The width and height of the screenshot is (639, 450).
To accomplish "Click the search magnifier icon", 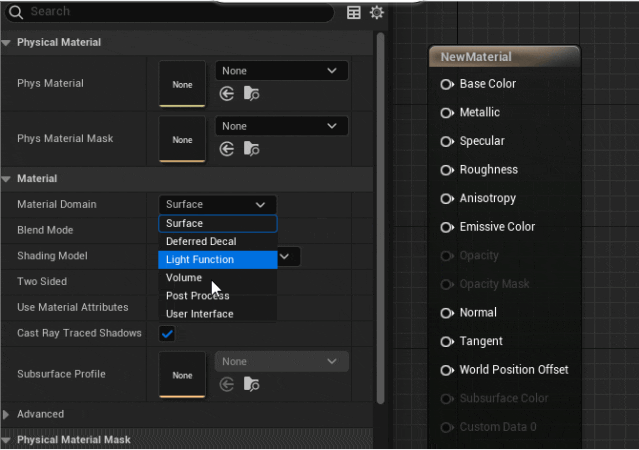I will pos(16,12).
